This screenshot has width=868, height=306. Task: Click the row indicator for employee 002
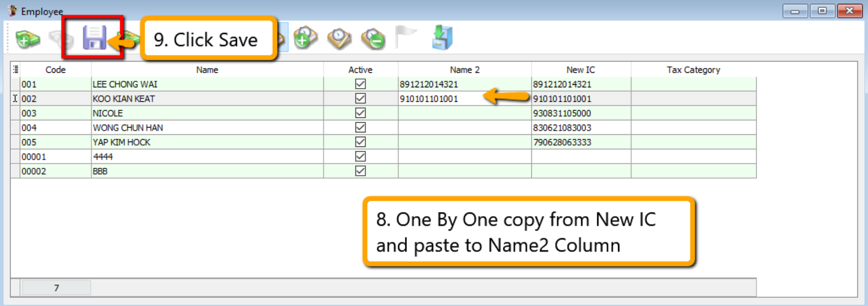pyautogui.click(x=15, y=98)
